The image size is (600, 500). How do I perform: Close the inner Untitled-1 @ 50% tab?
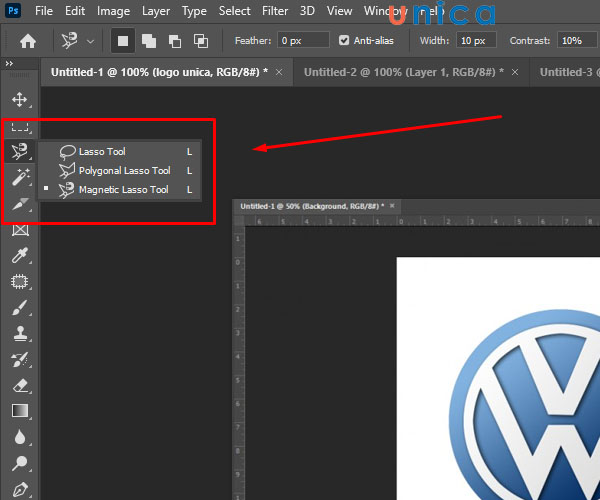[392, 206]
